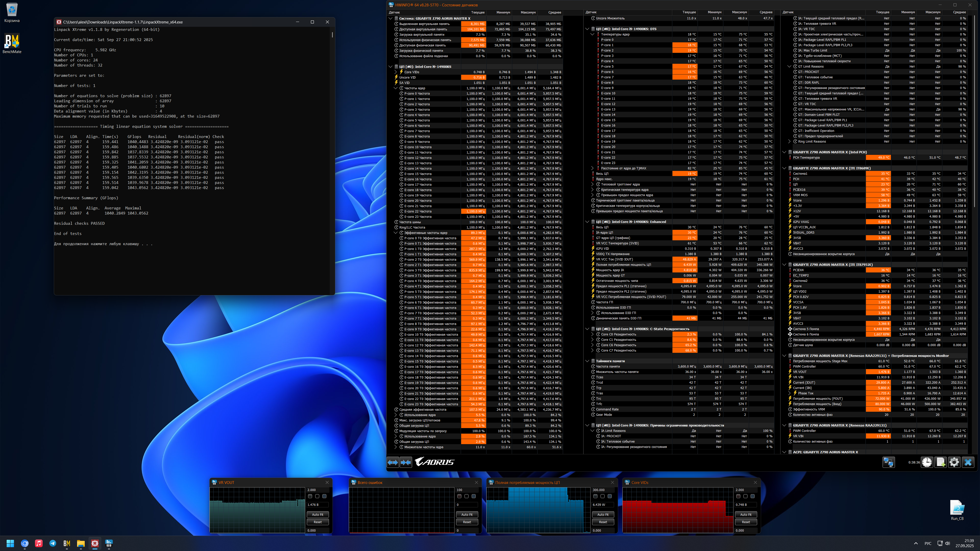This screenshot has width=980, height=551.
Task: Expand the Ring Limit Reasons row
Action: coord(789,142)
